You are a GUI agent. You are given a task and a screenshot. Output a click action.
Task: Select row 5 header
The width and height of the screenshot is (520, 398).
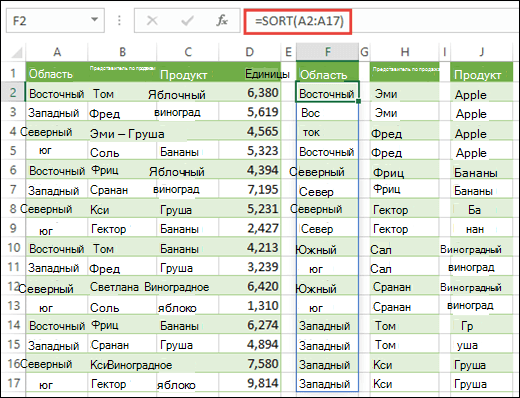pyautogui.click(x=13, y=150)
